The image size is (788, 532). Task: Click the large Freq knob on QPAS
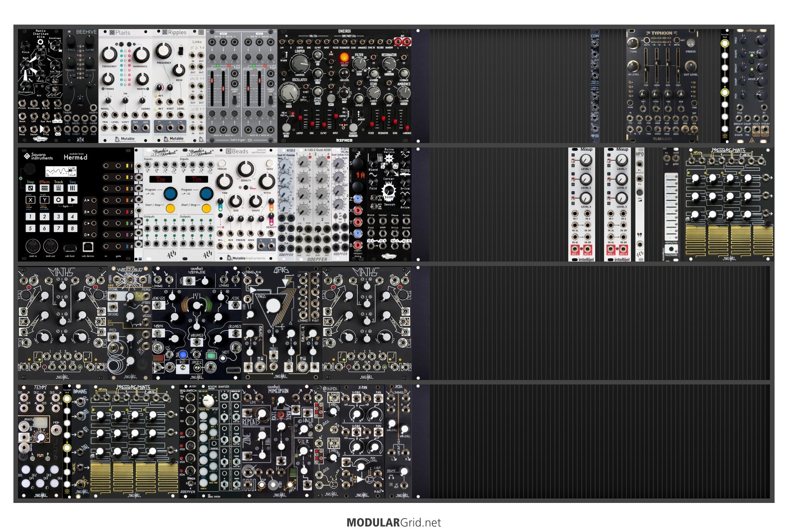(x=273, y=307)
